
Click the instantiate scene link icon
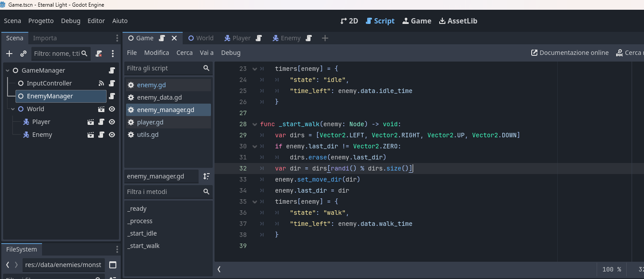[x=23, y=54]
